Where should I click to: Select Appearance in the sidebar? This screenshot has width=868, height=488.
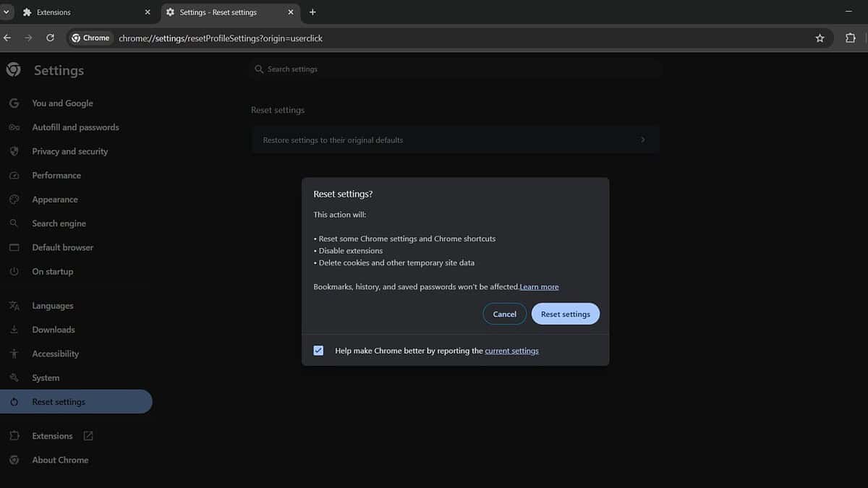pyautogui.click(x=54, y=200)
